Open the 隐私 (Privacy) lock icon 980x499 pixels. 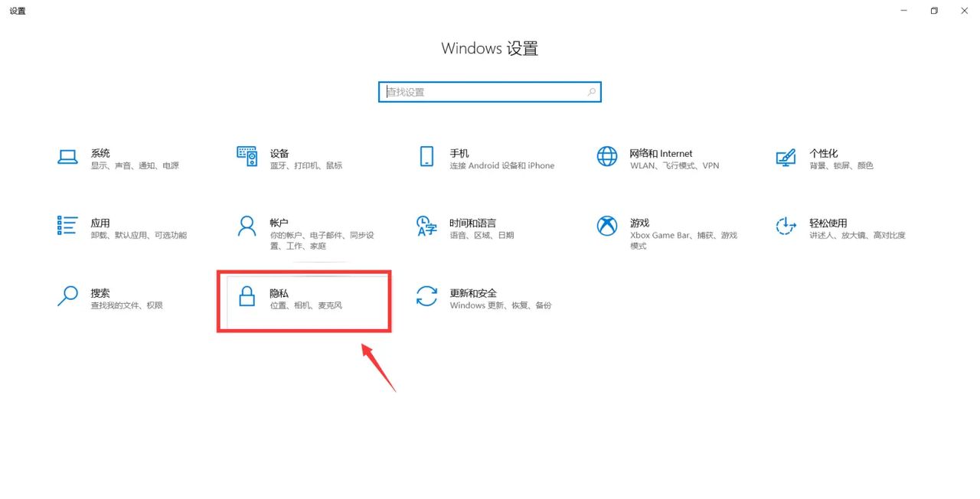pyautogui.click(x=247, y=295)
